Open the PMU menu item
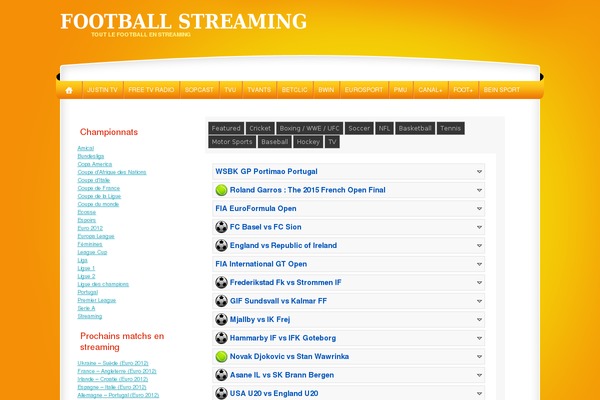The width and height of the screenshot is (600, 400). [400, 90]
